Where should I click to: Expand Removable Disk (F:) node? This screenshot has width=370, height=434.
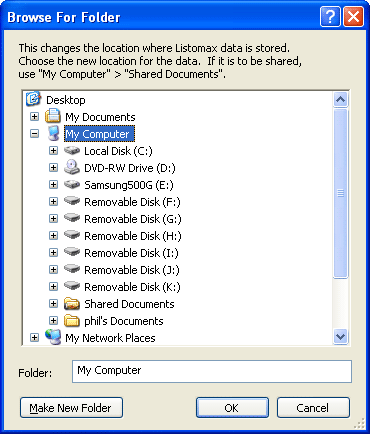click(x=53, y=202)
